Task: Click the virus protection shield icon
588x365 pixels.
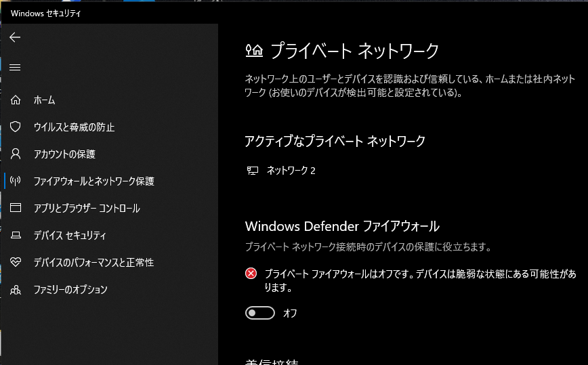Action: tap(16, 127)
